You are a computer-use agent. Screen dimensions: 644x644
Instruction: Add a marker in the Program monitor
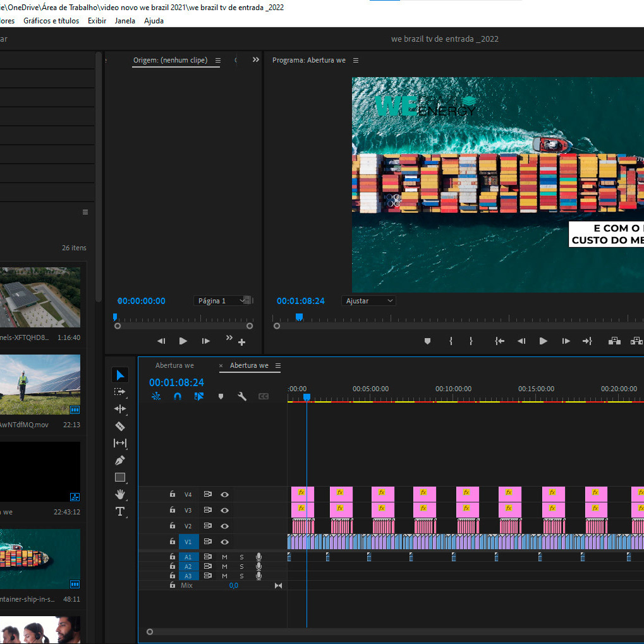[427, 341]
